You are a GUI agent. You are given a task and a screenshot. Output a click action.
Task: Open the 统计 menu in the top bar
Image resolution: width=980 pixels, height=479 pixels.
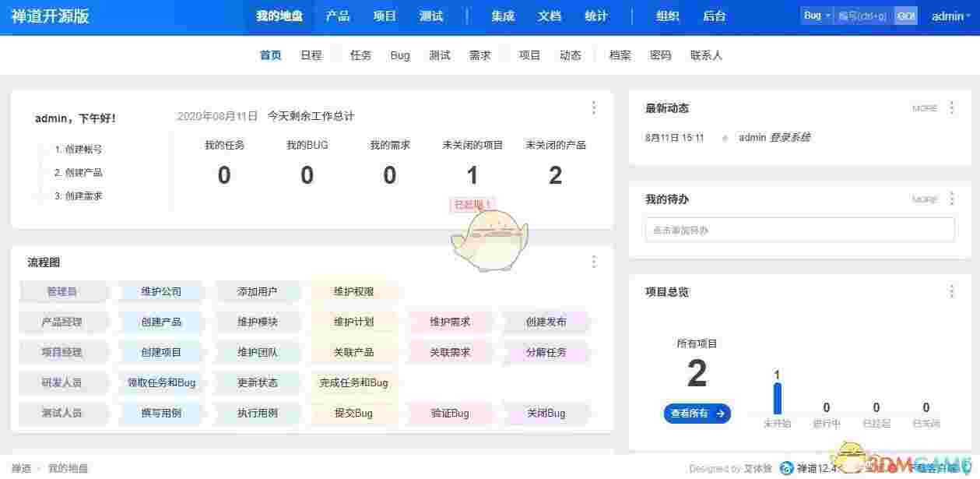pos(596,15)
